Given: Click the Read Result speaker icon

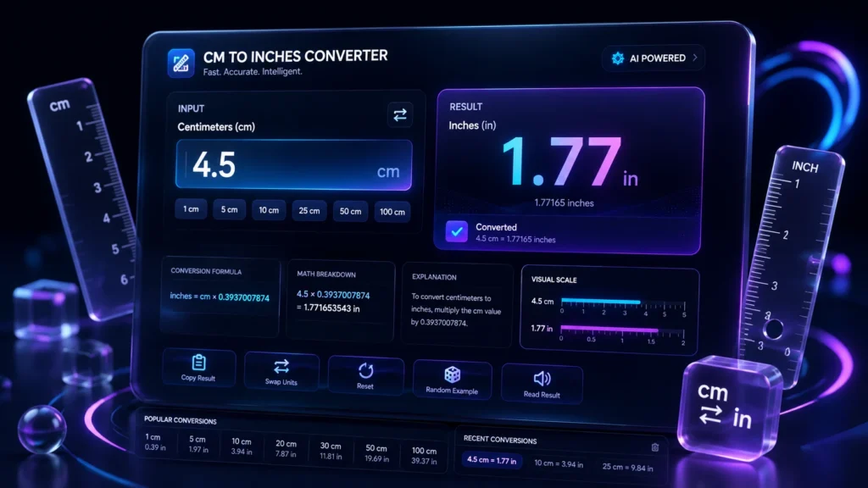Looking at the screenshot, I should click(x=542, y=378).
